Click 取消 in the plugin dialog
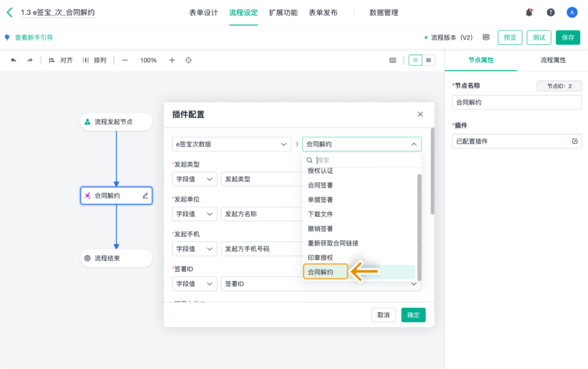The height and width of the screenshot is (369, 588). [383, 315]
